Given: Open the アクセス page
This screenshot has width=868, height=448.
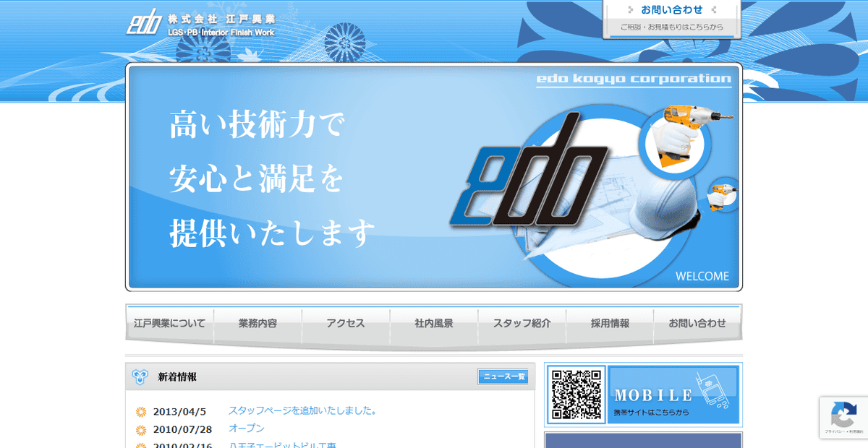Looking at the screenshot, I should click(346, 324).
